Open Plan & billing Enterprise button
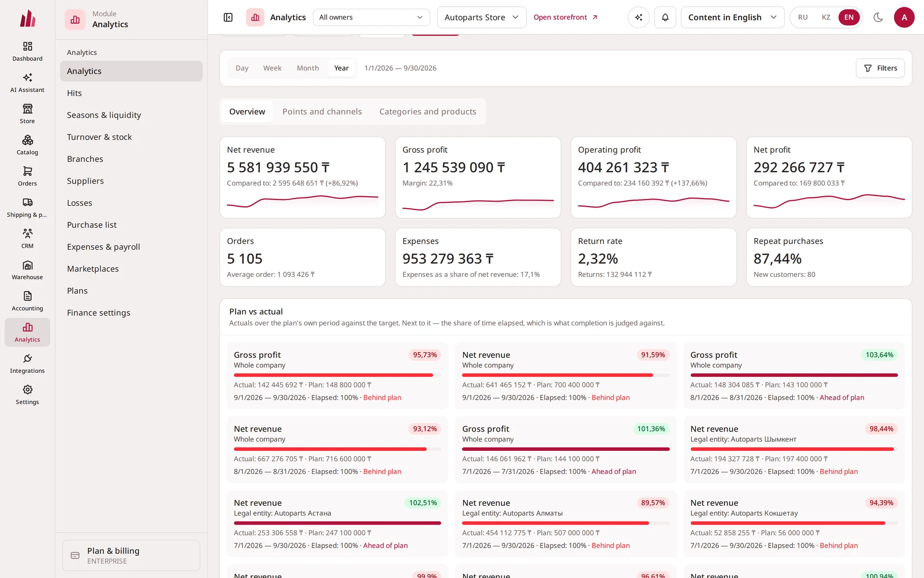Screen dimensions: 924x578 131,555
